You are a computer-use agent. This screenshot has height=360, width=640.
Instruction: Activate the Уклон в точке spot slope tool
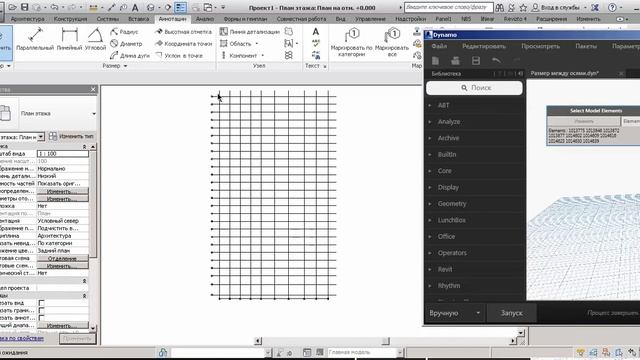[x=179, y=56]
